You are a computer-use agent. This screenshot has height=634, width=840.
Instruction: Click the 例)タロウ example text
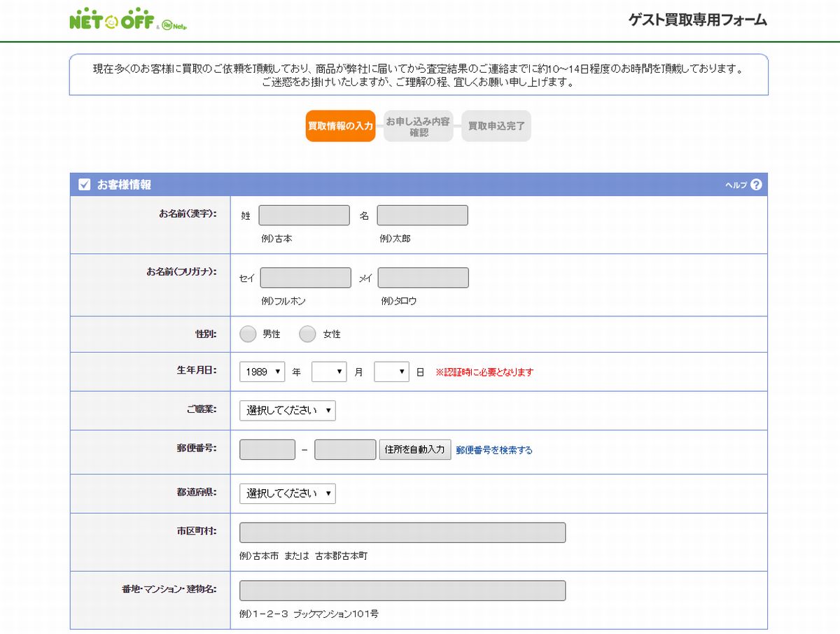pyautogui.click(x=399, y=301)
